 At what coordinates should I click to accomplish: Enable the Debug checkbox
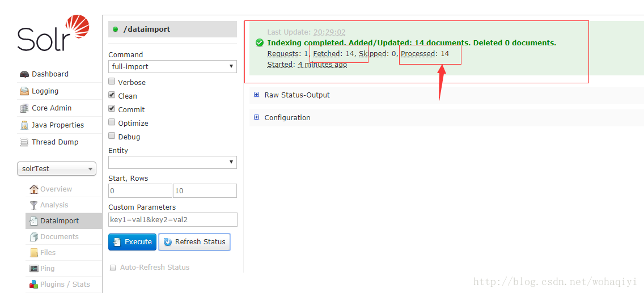[112, 136]
